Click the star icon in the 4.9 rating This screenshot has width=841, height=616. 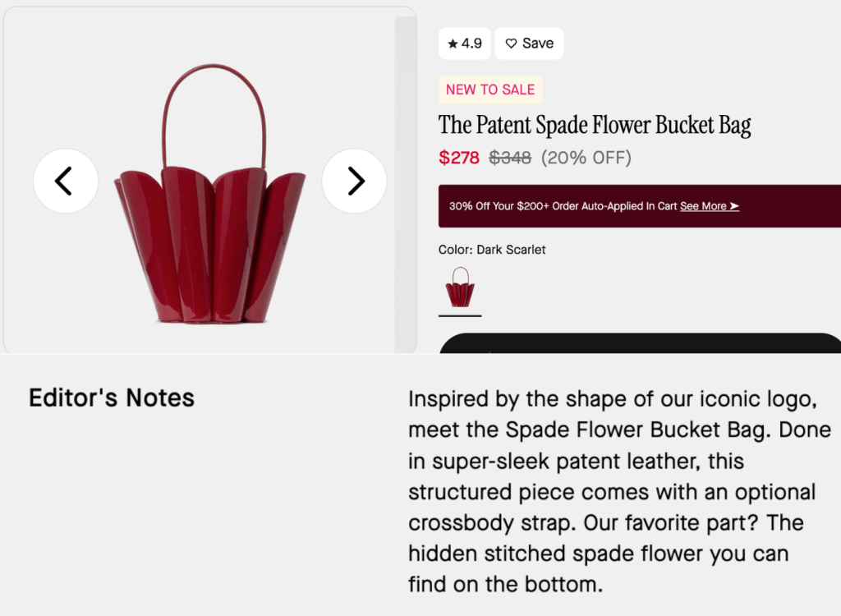pos(453,44)
